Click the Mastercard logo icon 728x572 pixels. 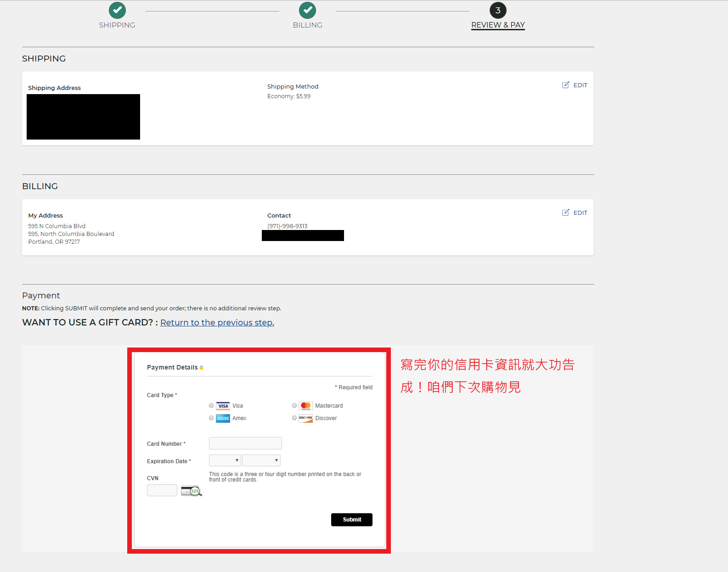(305, 406)
